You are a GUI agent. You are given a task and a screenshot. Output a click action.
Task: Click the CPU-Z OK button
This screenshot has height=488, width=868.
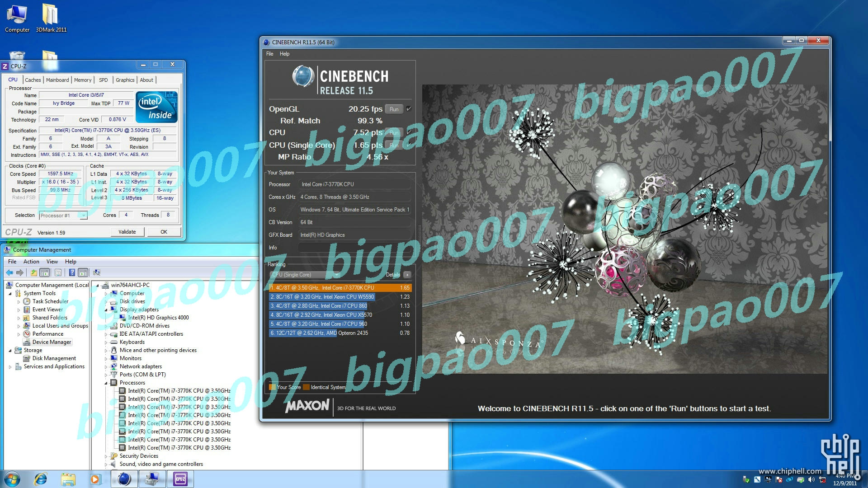165,231
